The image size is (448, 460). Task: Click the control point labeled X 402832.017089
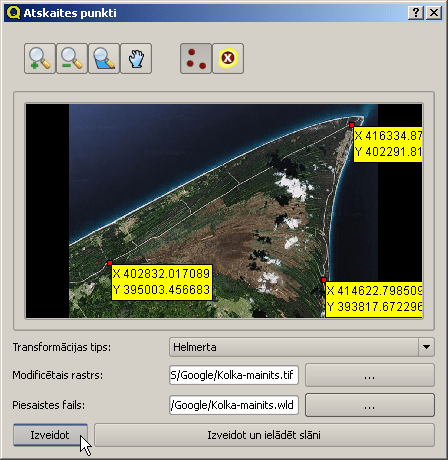[x=110, y=263]
